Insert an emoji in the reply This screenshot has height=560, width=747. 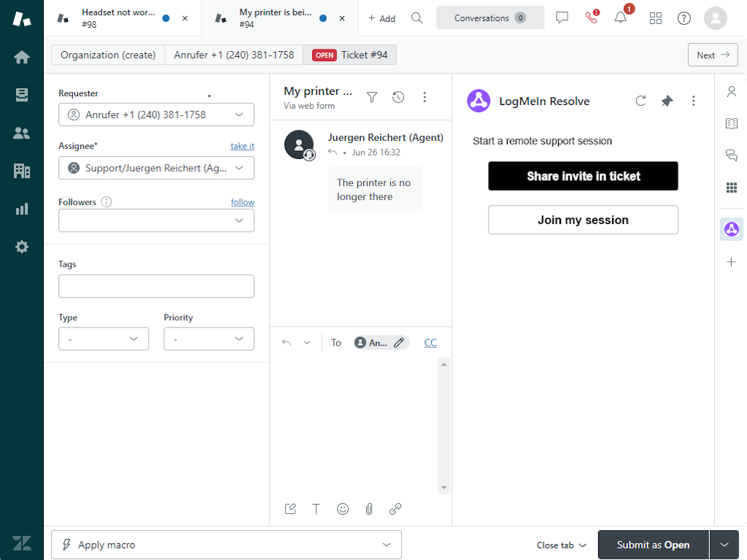pyautogui.click(x=343, y=509)
